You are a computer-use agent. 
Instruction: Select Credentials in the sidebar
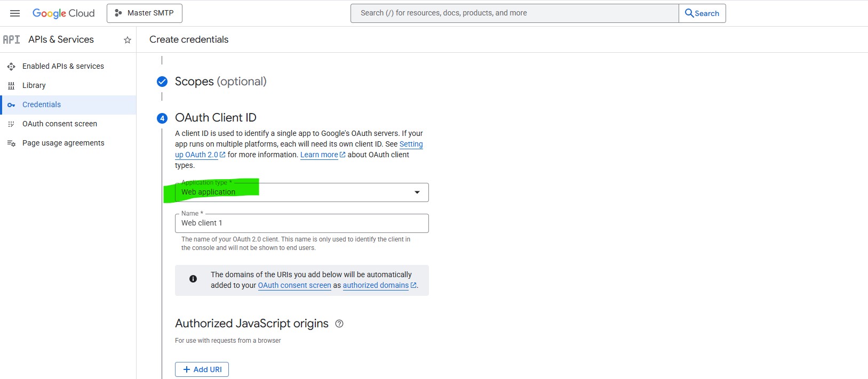(42, 104)
